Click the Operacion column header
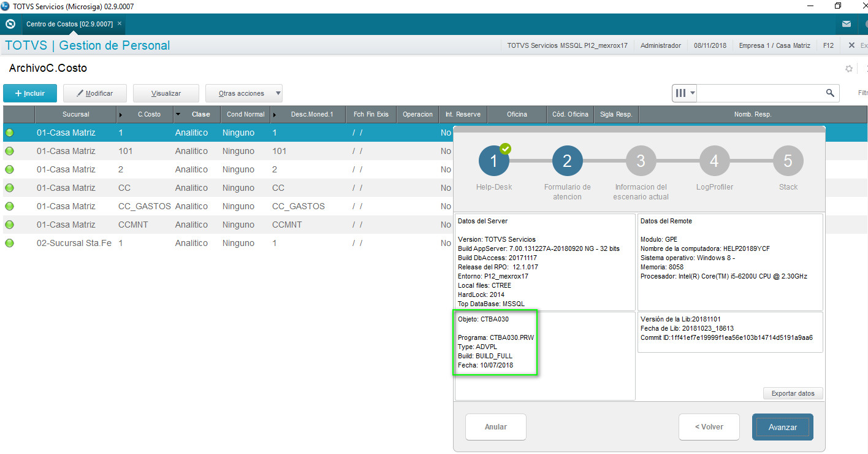The height and width of the screenshot is (454, 868). tap(418, 114)
